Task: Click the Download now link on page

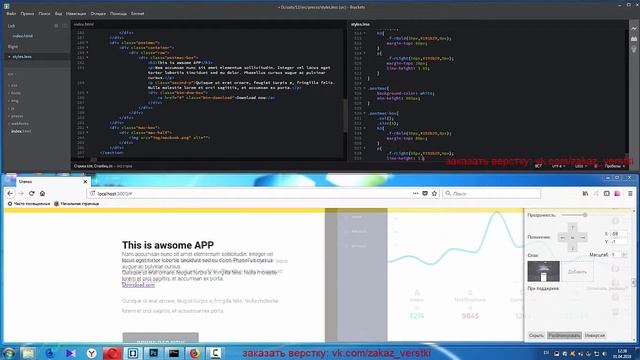Action: [138, 285]
